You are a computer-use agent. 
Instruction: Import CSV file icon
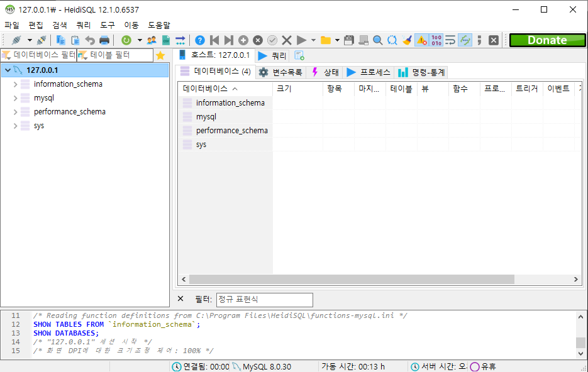point(166,40)
